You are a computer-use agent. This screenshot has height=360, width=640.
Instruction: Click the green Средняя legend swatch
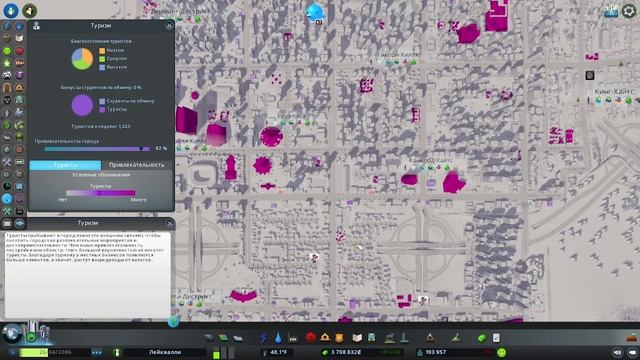click(x=102, y=59)
